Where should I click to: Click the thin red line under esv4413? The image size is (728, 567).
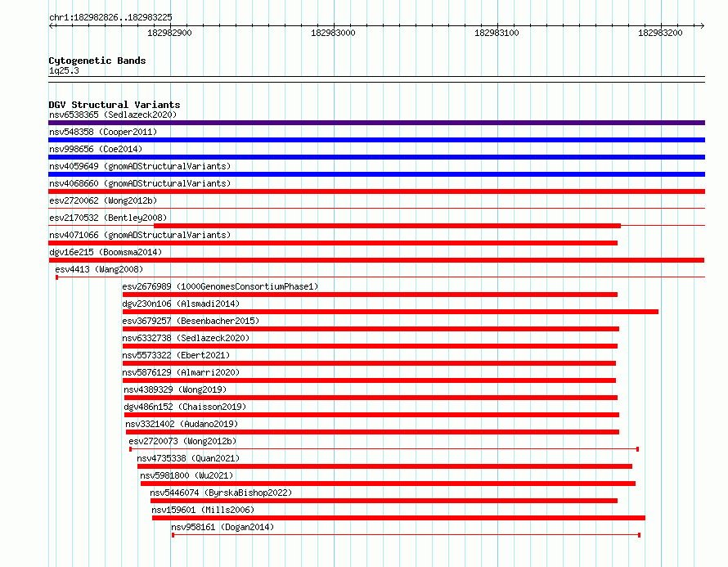pyautogui.click(x=380, y=277)
